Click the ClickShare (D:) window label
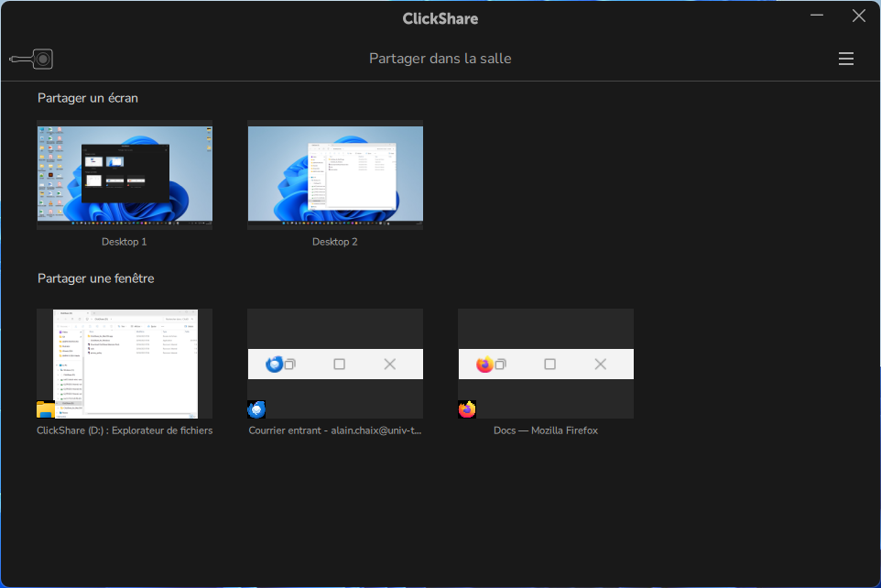 pos(124,430)
